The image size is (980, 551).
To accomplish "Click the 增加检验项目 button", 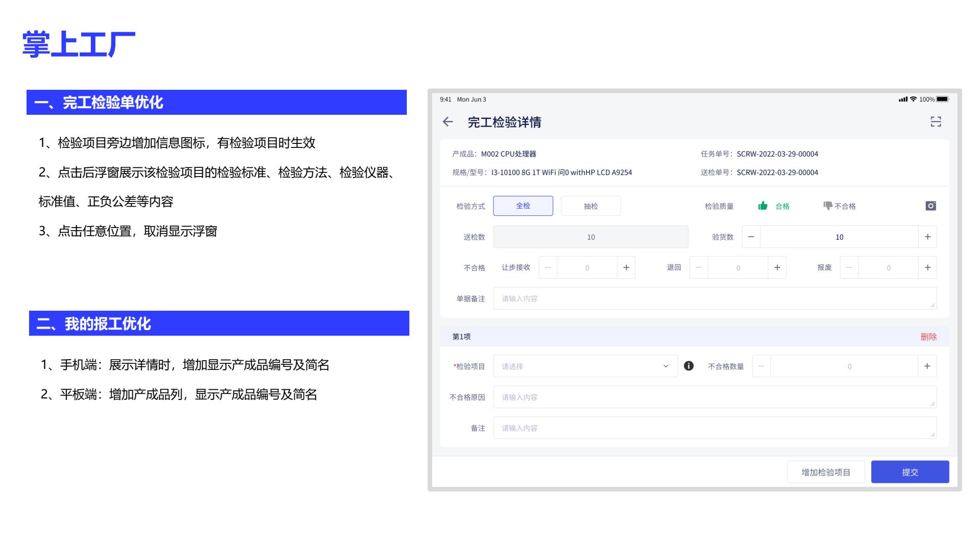I will click(825, 472).
